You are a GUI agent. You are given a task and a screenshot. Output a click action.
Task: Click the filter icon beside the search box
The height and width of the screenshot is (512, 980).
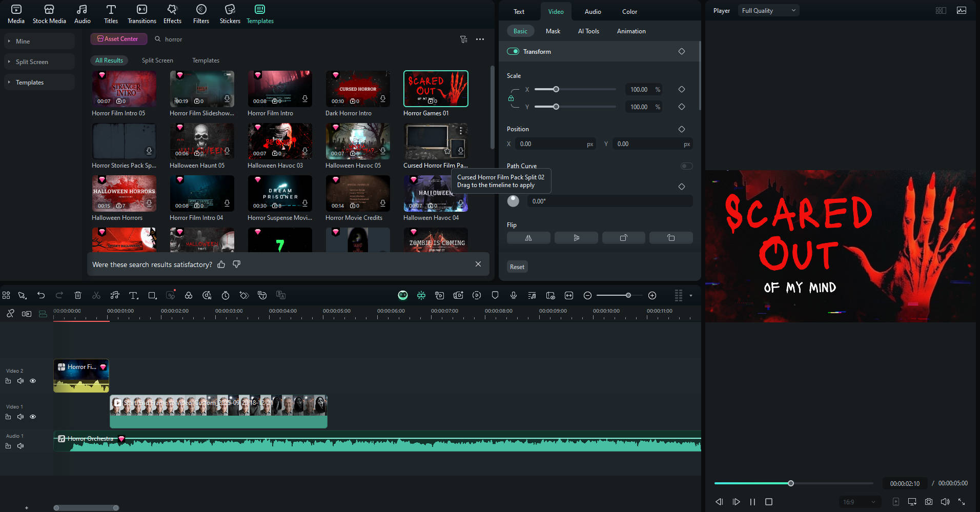click(463, 39)
